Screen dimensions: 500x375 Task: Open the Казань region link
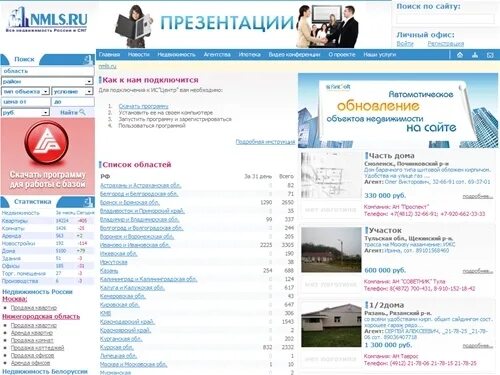(x=109, y=271)
